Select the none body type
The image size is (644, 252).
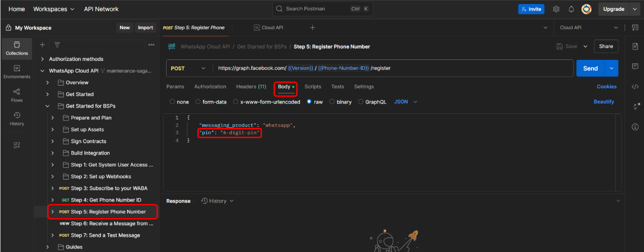pyautogui.click(x=173, y=102)
